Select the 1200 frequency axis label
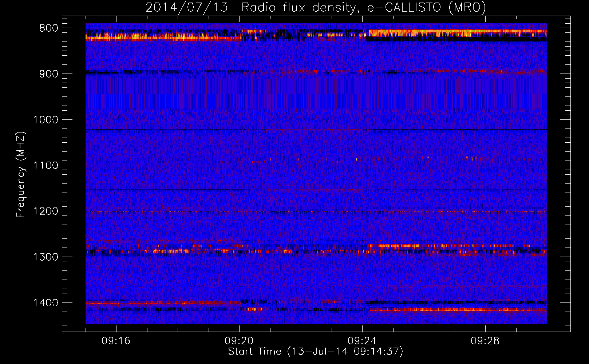 click(x=46, y=211)
